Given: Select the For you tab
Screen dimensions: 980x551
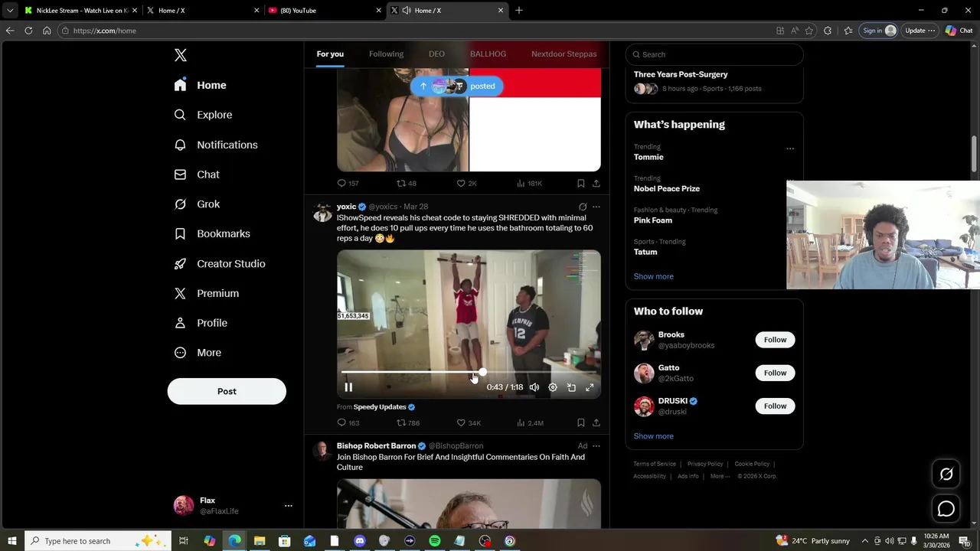Looking at the screenshot, I should [330, 54].
